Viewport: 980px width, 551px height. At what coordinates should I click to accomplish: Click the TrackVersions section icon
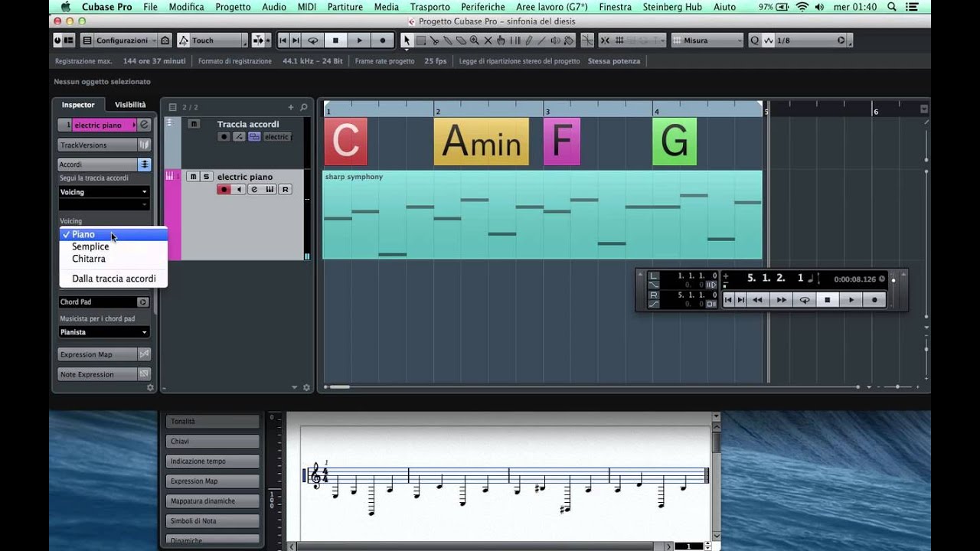click(144, 145)
